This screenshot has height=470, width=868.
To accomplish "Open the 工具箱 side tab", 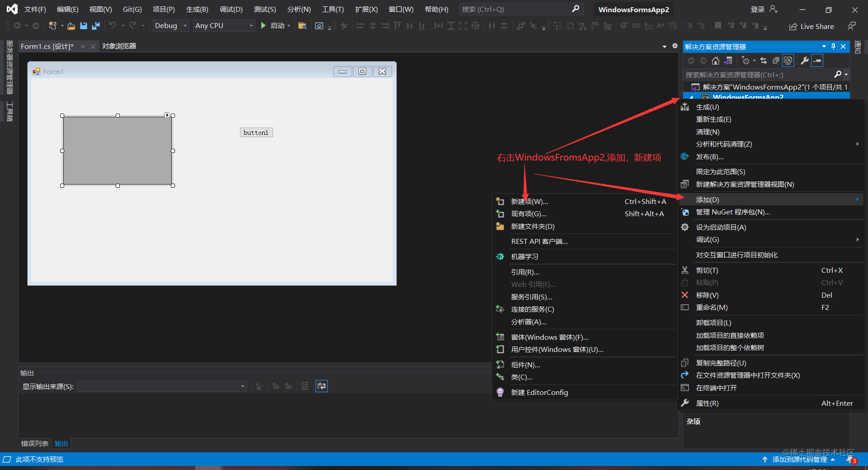I will pos(9,112).
